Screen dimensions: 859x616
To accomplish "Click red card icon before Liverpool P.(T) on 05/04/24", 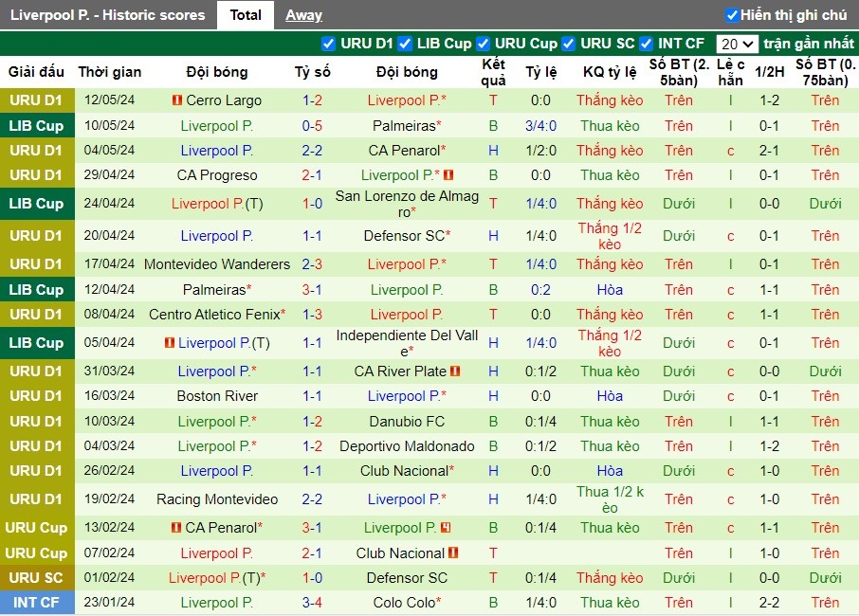I will point(170,343).
